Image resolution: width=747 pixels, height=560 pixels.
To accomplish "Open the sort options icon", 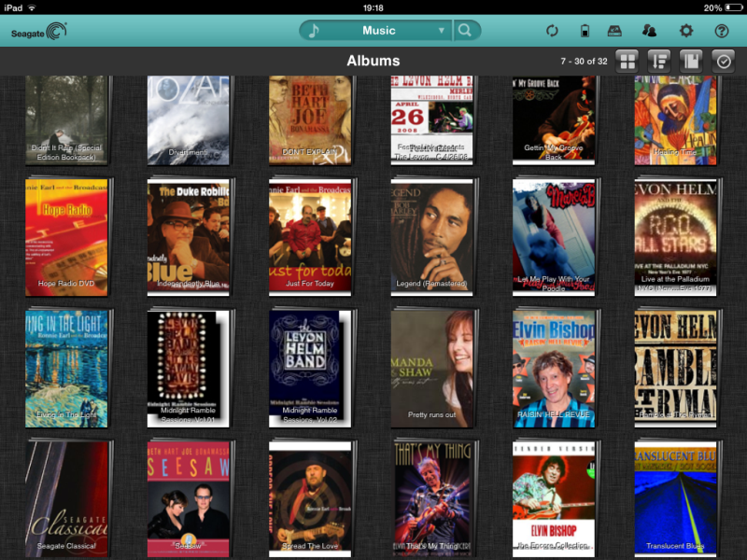I will 659,61.
